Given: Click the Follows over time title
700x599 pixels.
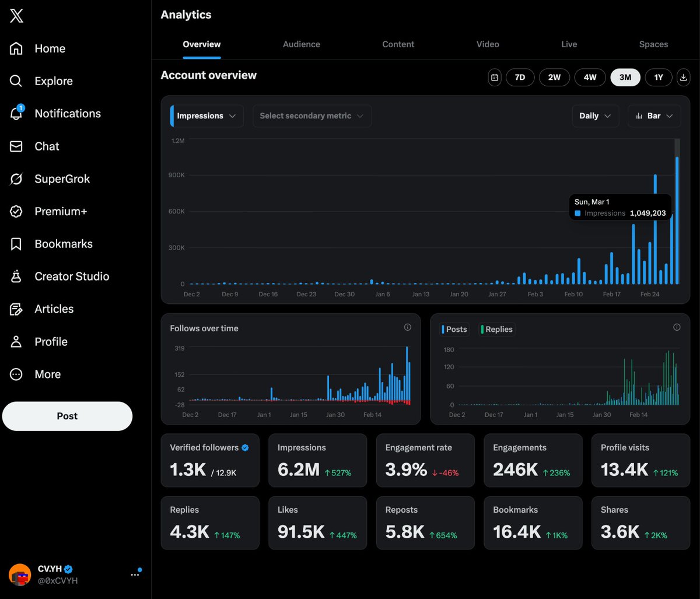Looking at the screenshot, I should click(x=204, y=328).
